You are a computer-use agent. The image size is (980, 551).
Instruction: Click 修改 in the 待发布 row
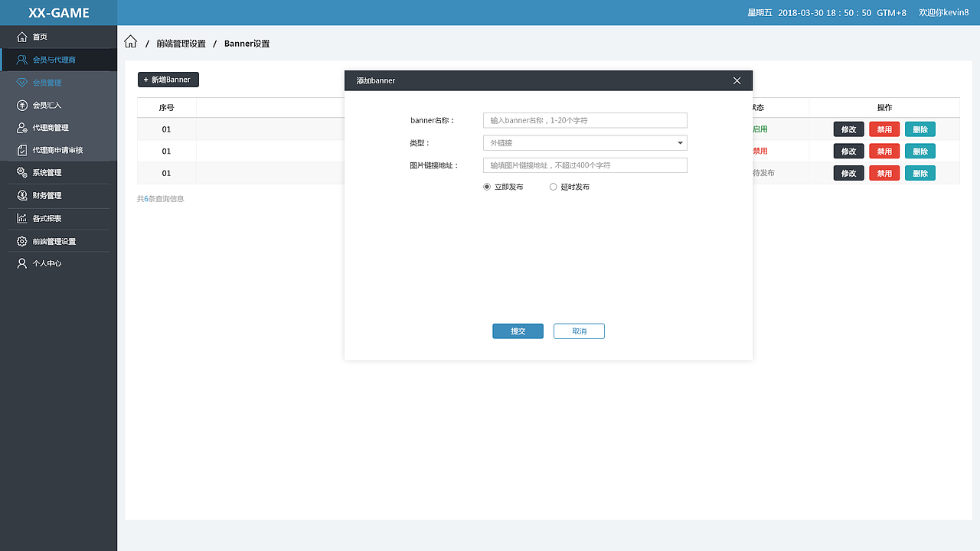848,174
